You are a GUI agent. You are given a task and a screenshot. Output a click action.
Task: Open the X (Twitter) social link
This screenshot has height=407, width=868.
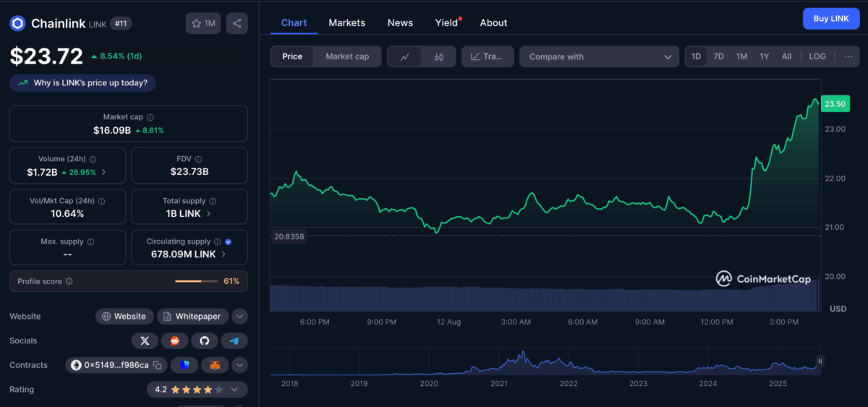tap(145, 340)
